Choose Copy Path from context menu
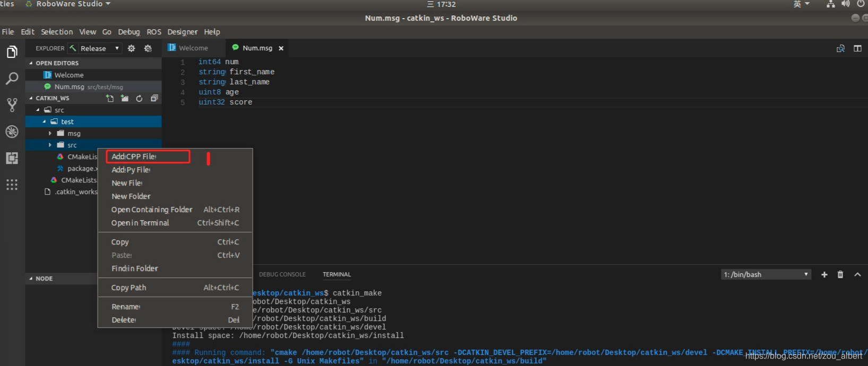 click(x=175, y=287)
